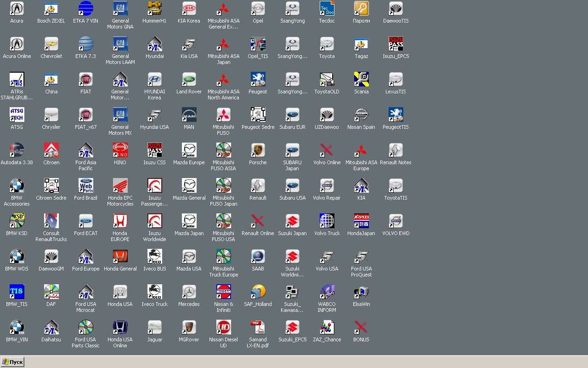Viewport: 588px width, 368px height.
Task: Click the Toyota catalog icon
Action: [327, 44]
